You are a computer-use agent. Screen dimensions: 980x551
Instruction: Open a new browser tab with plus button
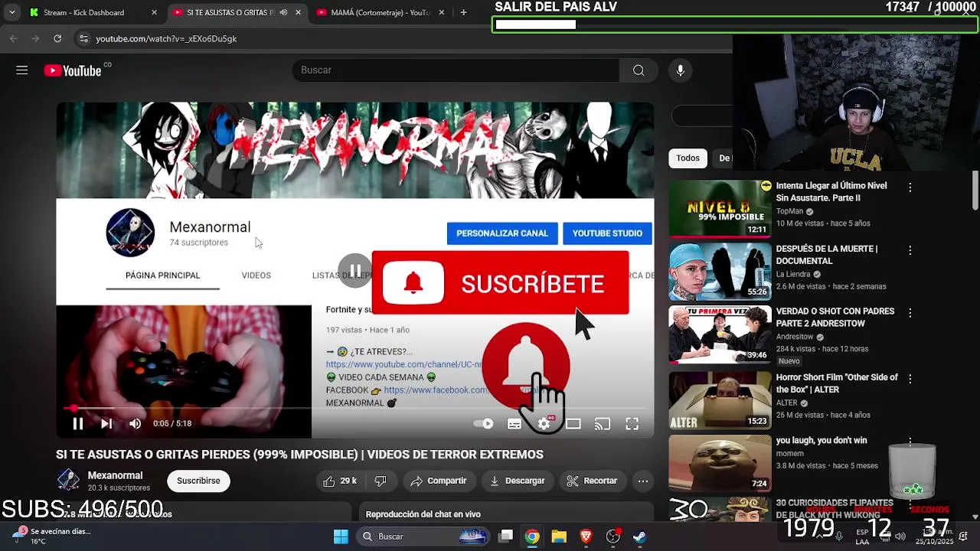(x=463, y=12)
